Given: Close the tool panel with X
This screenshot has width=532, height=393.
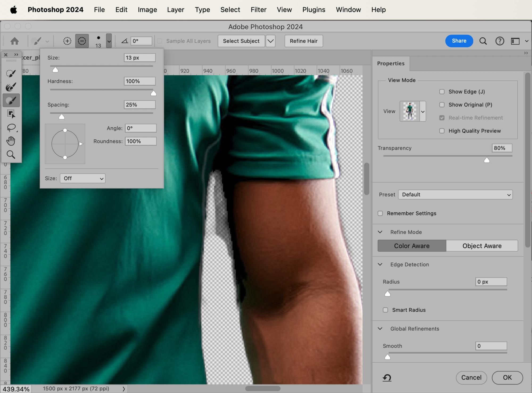Looking at the screenshot, I should 6,55.
